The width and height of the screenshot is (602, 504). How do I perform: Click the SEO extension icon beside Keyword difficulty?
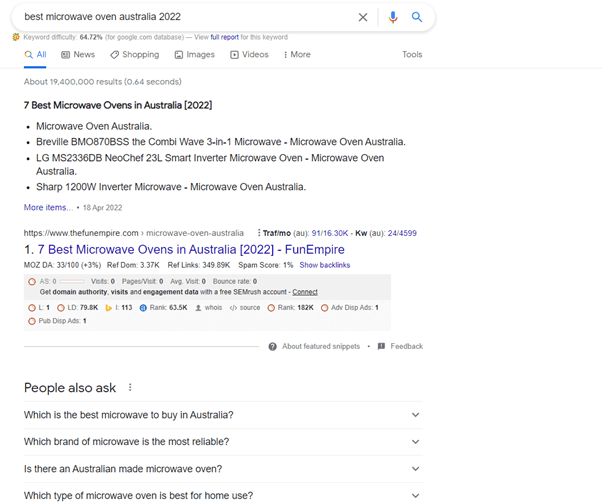pos(16,37)
